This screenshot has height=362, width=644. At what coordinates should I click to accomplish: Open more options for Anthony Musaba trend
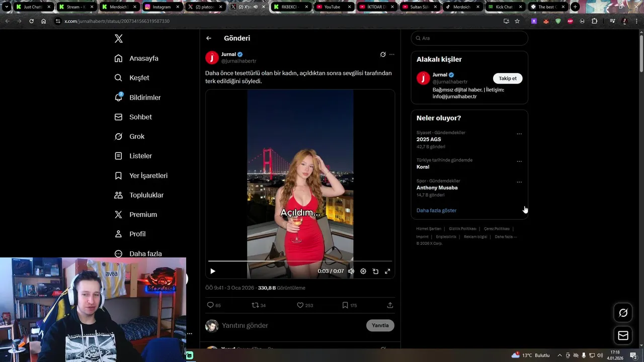point(519,182)
